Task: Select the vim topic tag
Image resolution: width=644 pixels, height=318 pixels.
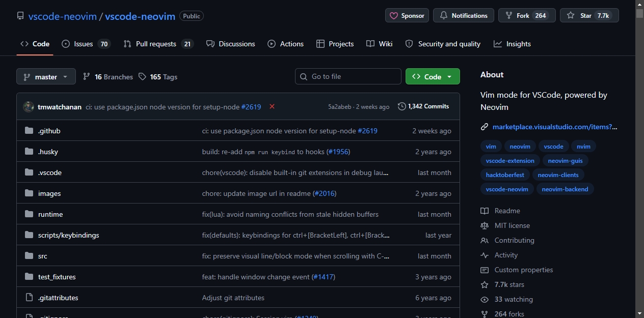Action: [491, 147]
